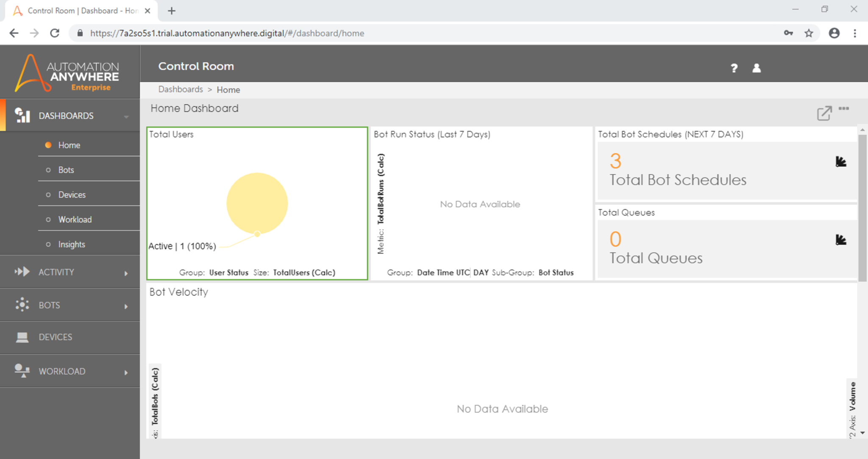The width and height of the screenshot is (868, 459).
Task: Click the external link icon on Home Dashboard
Action: coord(824,112)
